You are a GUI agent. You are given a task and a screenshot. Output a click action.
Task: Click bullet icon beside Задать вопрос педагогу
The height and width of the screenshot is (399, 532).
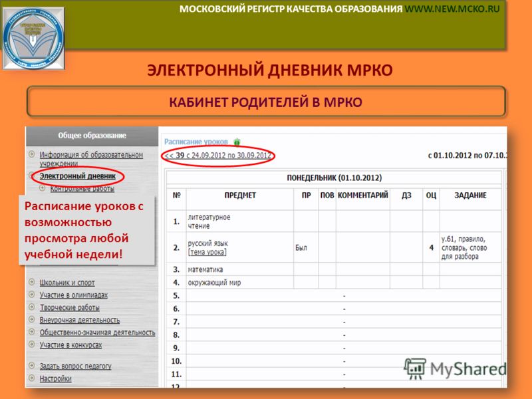click(31, 366)
